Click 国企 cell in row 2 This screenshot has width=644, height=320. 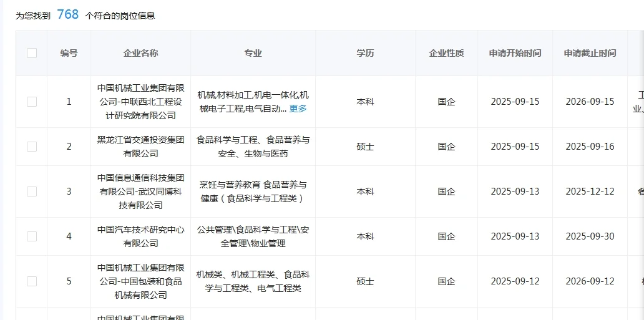coord(446,147)
